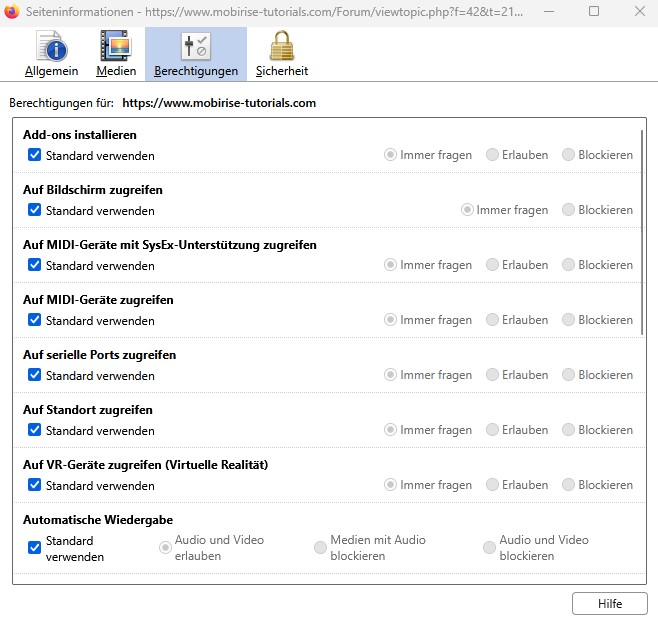
Task: Choose Blockieren for Auf serielle Ports zugreifen
Action: point(568,375)
